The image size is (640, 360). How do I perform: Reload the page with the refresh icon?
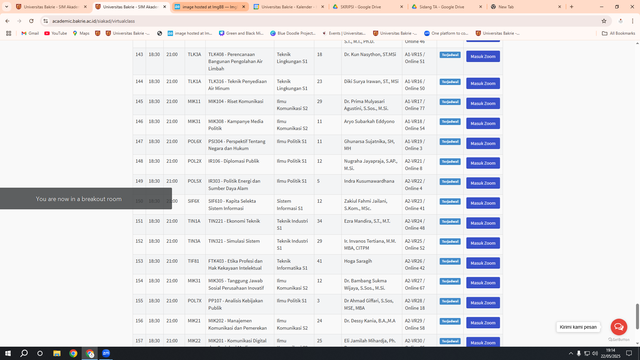coord(31,21)
